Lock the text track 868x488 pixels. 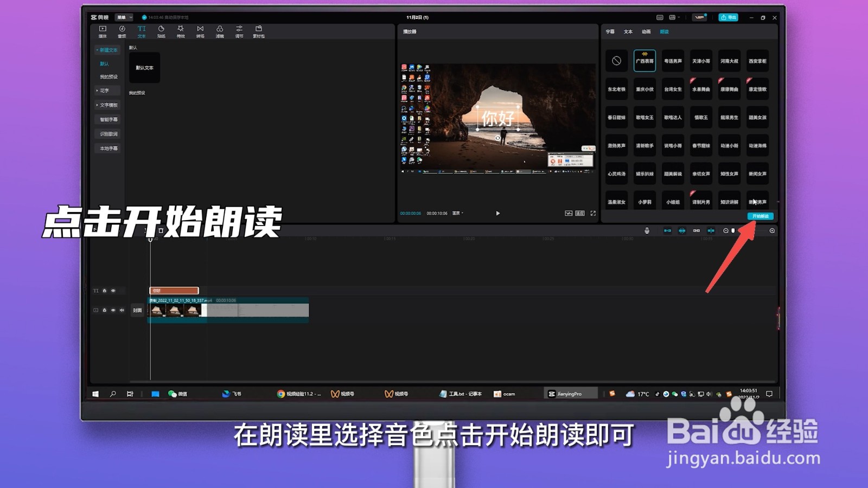pyautogui.click(x=105, y=291)
